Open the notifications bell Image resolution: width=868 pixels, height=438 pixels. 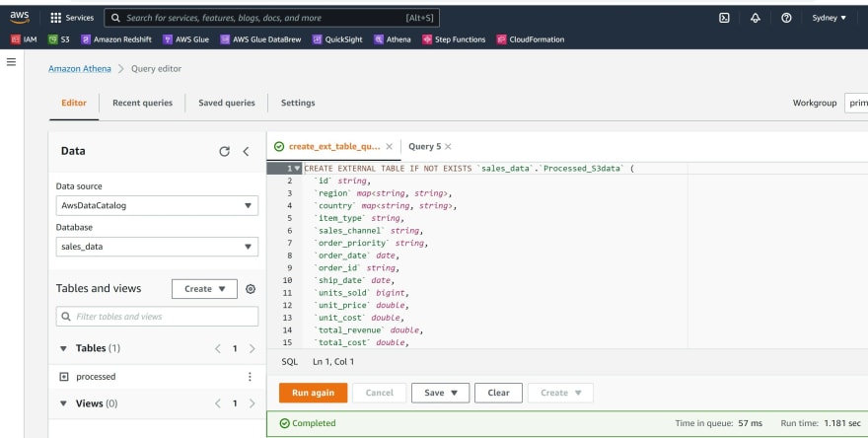756,18
